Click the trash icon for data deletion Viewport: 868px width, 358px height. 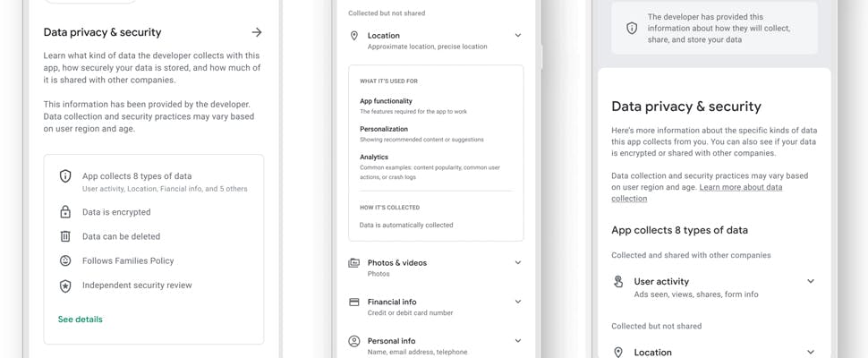click(65, 236)
